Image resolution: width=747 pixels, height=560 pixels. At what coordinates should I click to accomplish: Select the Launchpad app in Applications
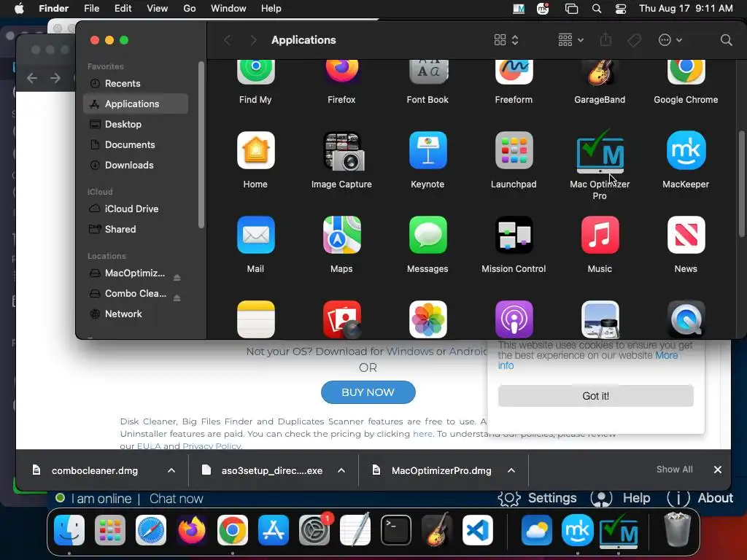pos(514,150)
